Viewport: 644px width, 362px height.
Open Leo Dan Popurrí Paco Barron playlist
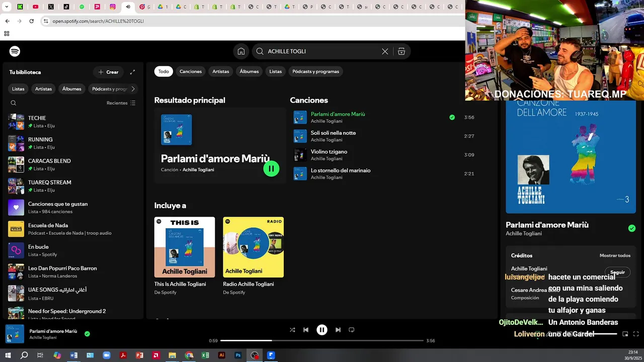73,272
